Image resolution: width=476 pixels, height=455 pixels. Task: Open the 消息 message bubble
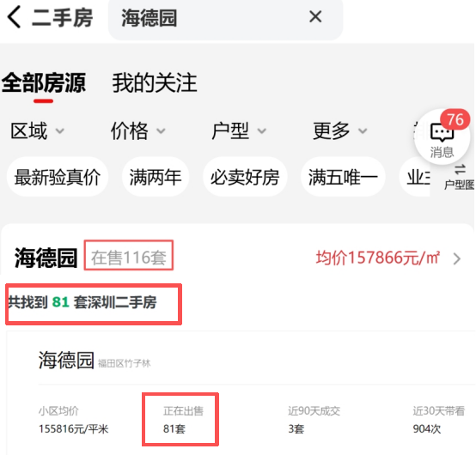pyautogui.click(x=442, y=137)
